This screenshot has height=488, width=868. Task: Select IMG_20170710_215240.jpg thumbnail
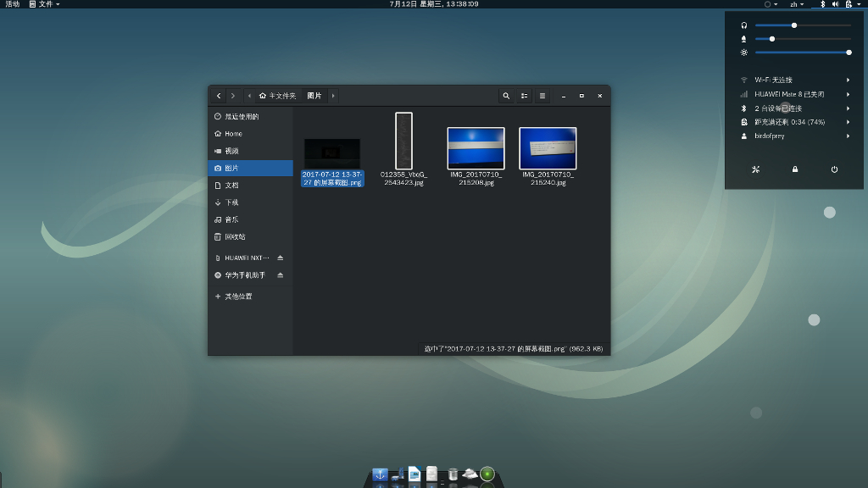click(548, 148)
